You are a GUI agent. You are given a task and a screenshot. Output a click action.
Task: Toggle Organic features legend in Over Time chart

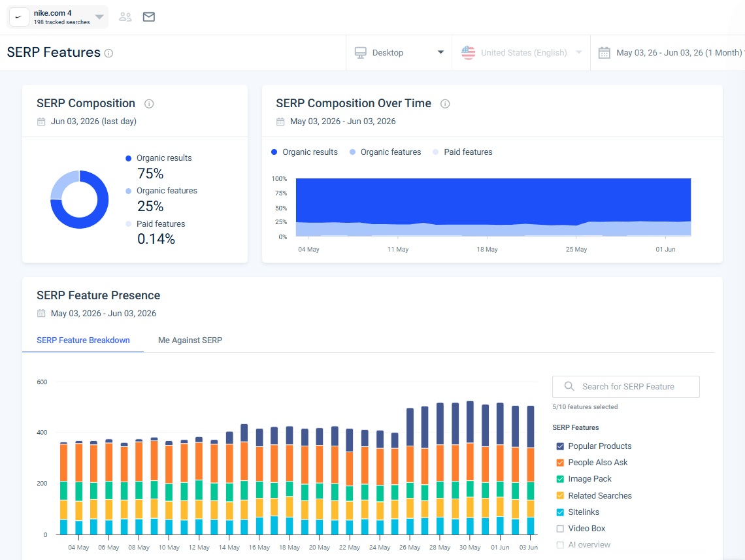[386, 152]
